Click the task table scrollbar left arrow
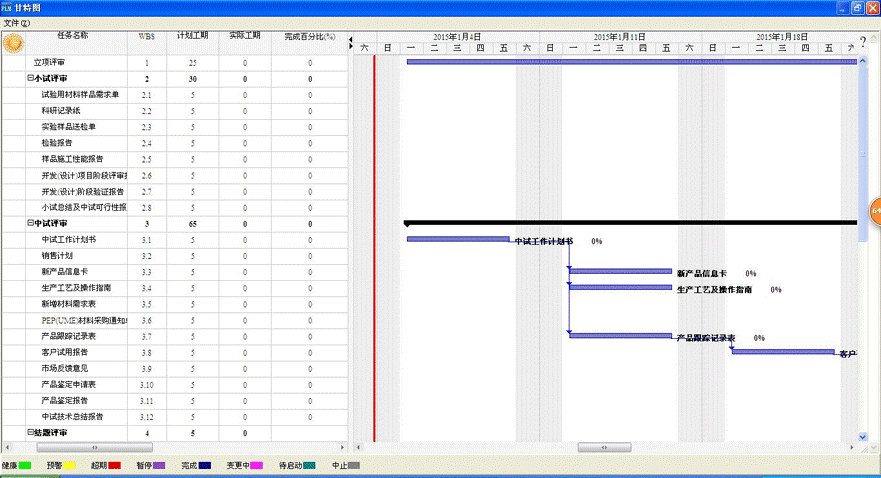The image size is (881, 478). point(6,447)
